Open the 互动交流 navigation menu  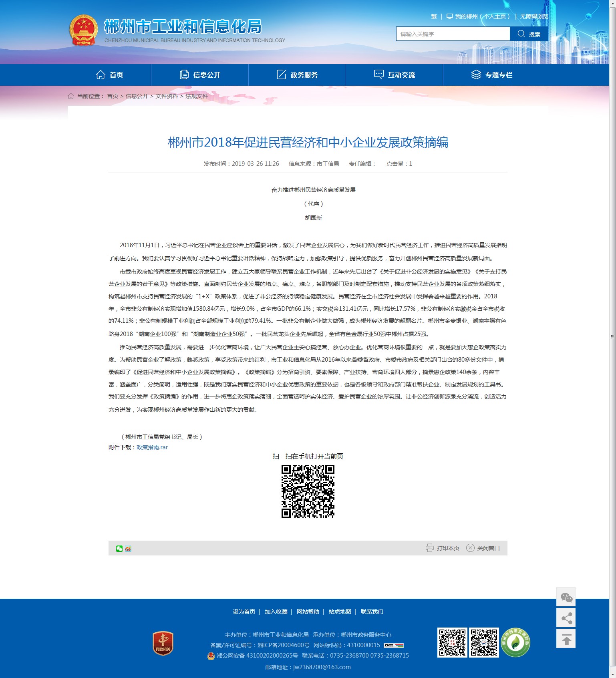point(395,75)
